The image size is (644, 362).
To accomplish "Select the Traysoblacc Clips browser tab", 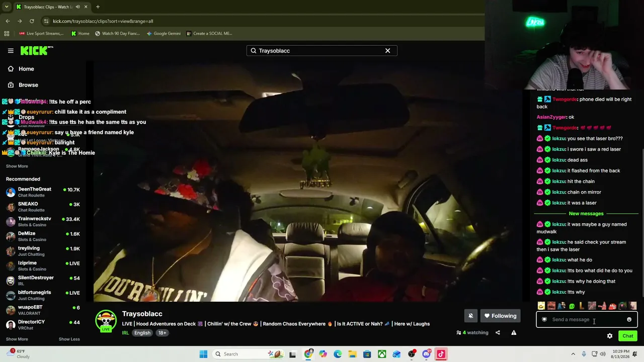I will pos(52,7).
